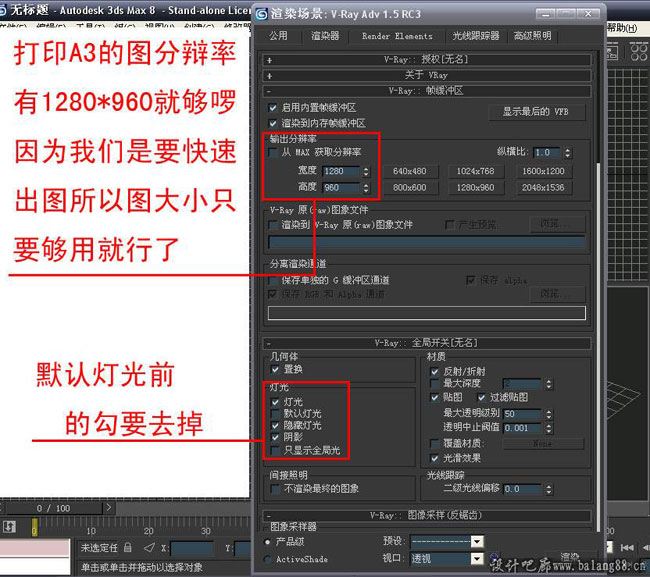Enable 最大深度 checkbox
Image resolution: width=650 pixels, height=577 pixels.
click(x=434, y=383)
